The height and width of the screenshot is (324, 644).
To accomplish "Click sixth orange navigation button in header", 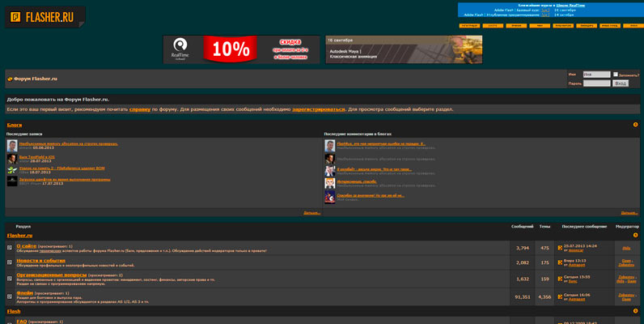I will coord(587,25).
